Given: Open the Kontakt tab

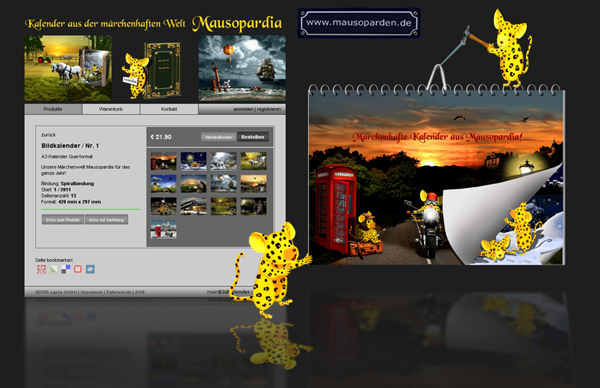Looking at the screenshot, I should coord(169,109).
